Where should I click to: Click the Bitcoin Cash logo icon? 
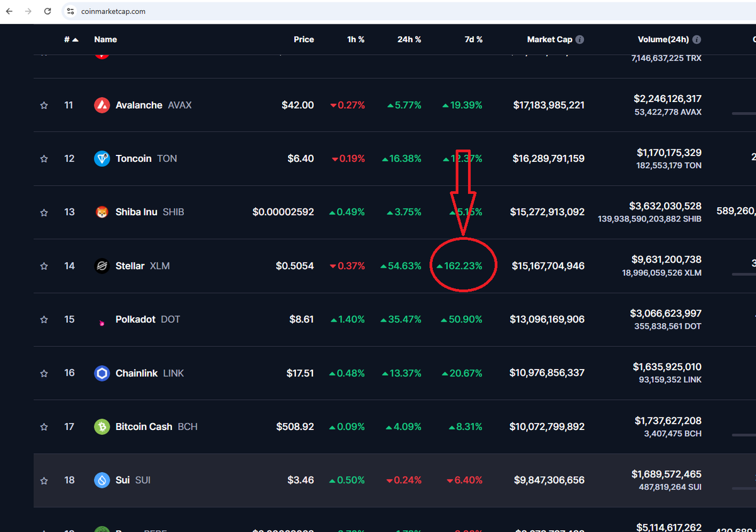coord(102,427)
